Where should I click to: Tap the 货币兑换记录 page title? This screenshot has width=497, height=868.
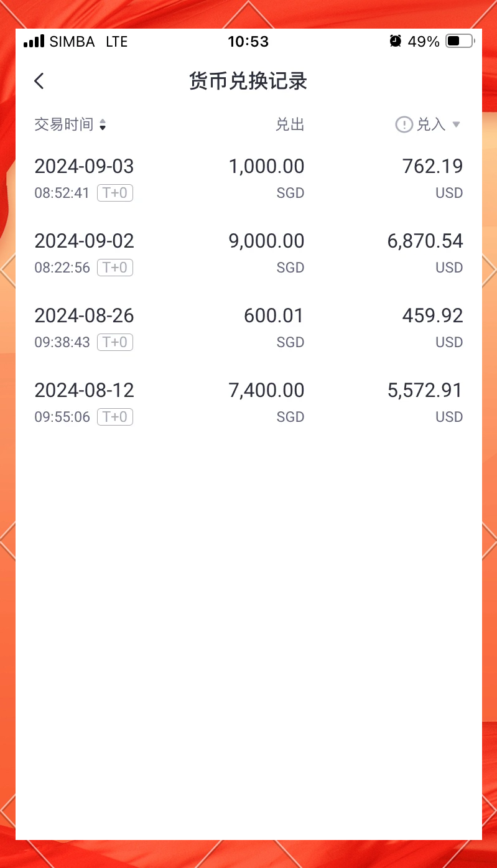[x=248, y=82]
